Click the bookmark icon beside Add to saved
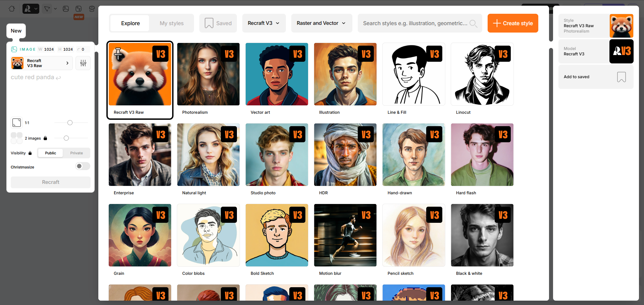This screenshot has height=305, width=644. pyautogui.click(x=621, y=77)
